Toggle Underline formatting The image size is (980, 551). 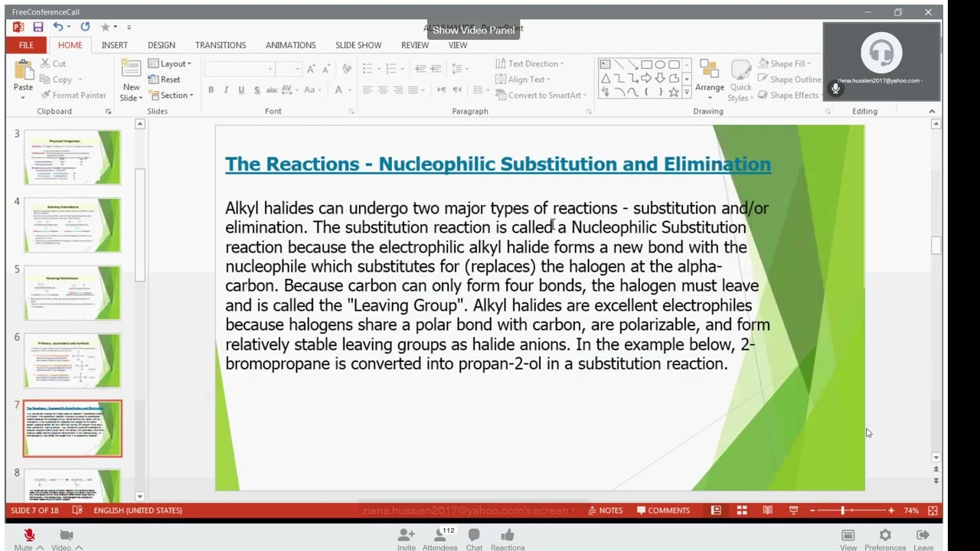[241, 90]
